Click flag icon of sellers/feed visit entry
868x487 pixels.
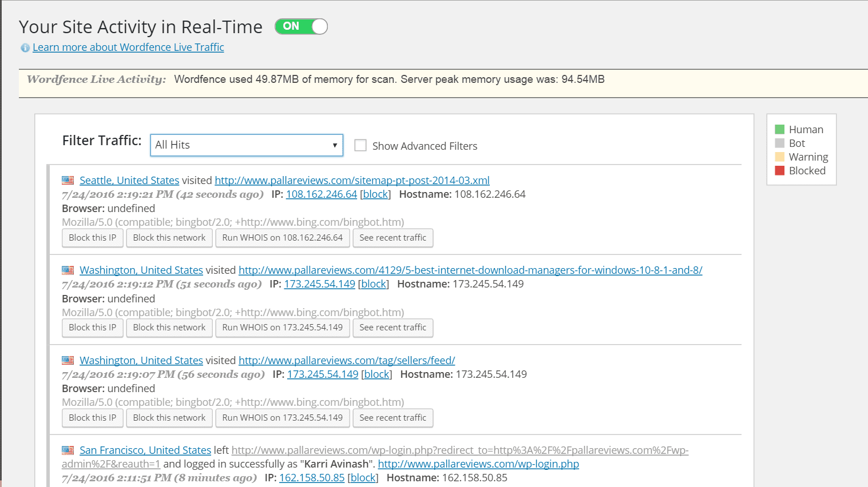(68, 360)
